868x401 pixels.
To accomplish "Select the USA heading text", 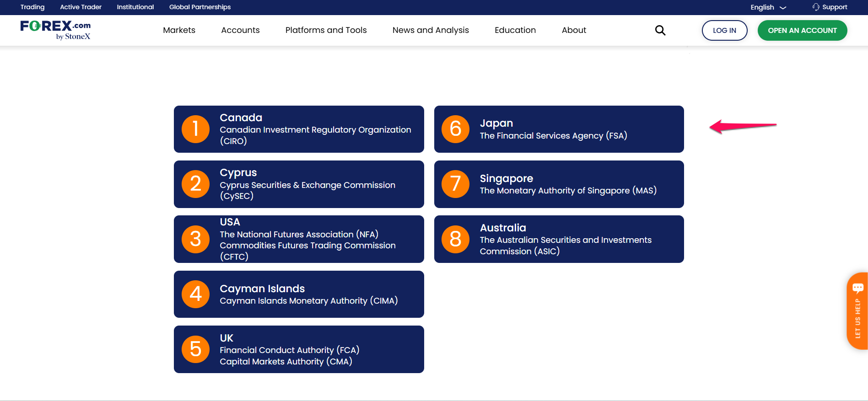I will pyautogui.click(x=230, y=222).
